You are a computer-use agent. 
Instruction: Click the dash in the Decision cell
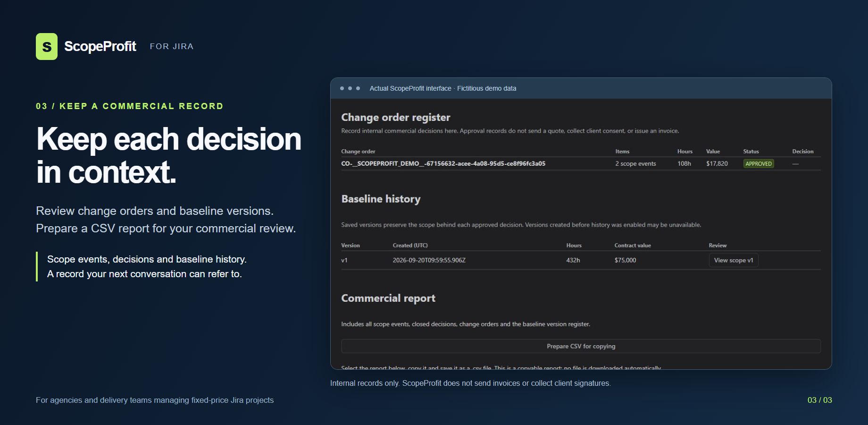tap(795, 164)
